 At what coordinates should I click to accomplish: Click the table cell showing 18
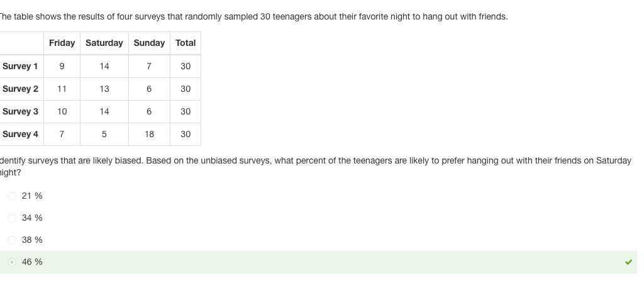click(x=149, y=134)
